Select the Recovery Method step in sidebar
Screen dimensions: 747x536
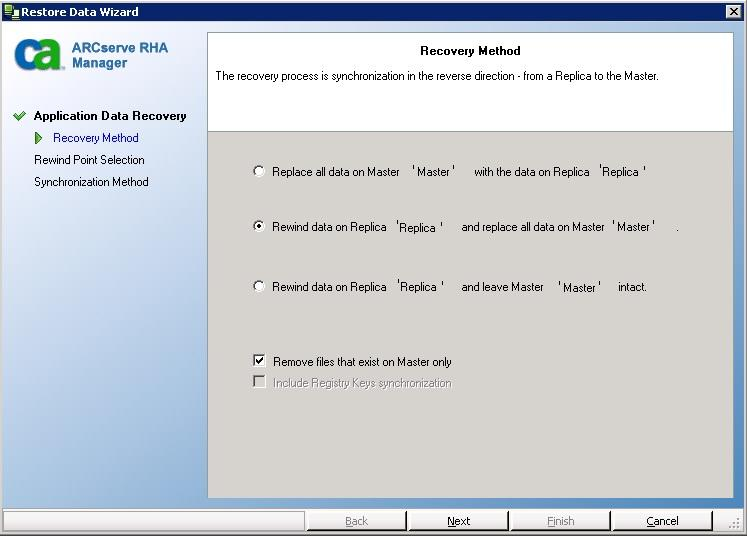point(96,138)
